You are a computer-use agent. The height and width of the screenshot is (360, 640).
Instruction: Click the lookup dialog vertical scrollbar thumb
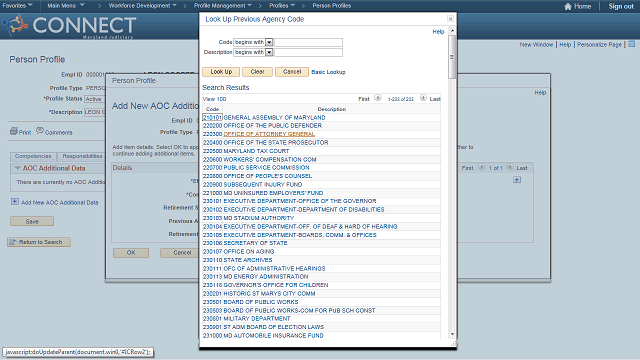452,57
